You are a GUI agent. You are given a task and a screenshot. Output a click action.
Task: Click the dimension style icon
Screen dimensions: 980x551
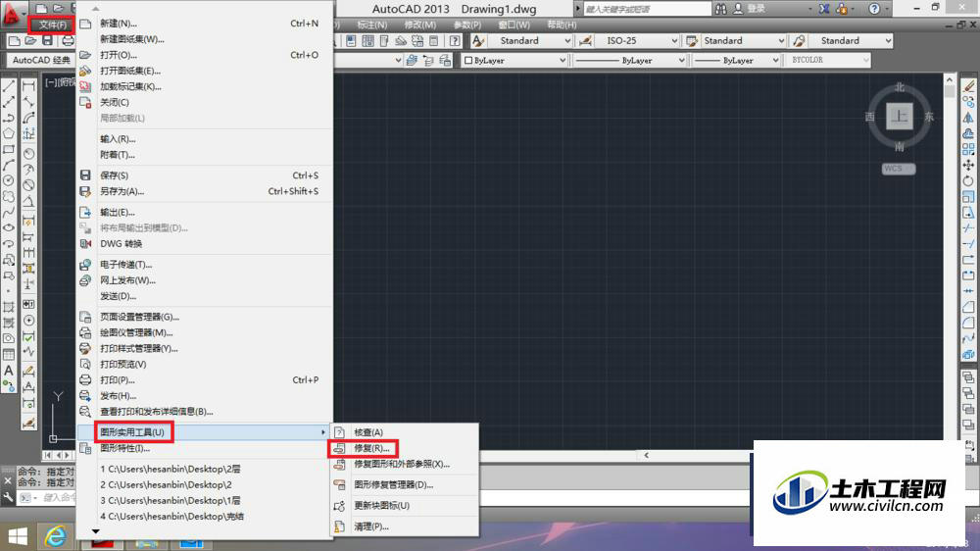click(586, 40)
